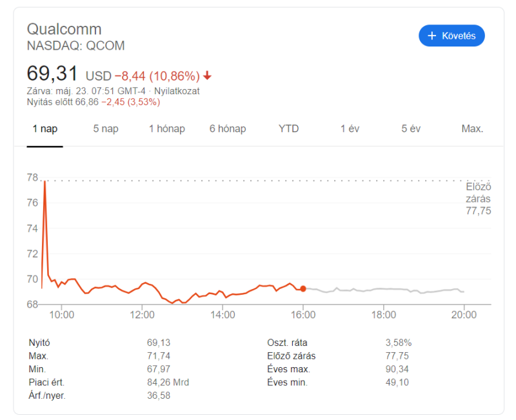Screen dimensions: 516x420
Task: Click the price spike peak on chart
Action: [x=45, y=183]
